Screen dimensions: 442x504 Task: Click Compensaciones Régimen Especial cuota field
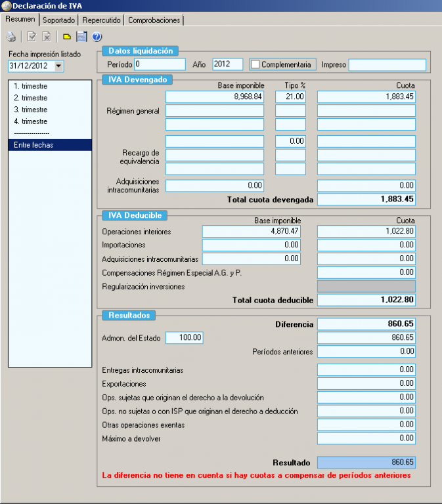coord(366,272)
